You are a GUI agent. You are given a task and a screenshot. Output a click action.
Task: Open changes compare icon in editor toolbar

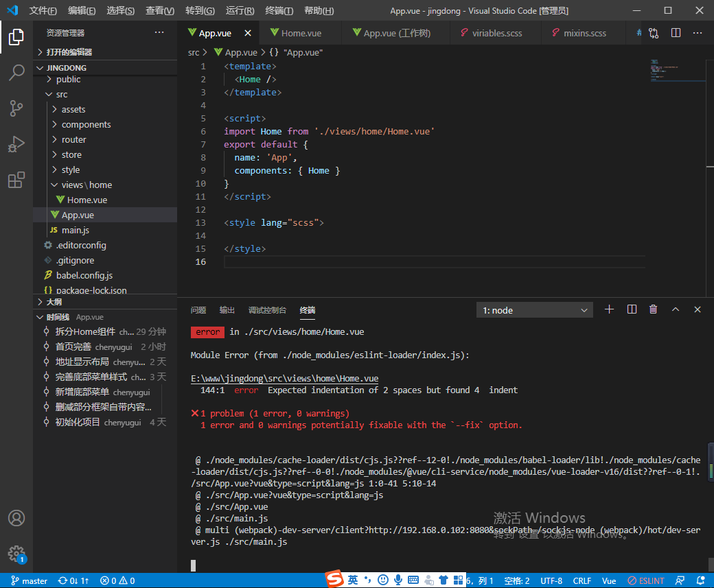pyautogui.click(x=654, y=33)
